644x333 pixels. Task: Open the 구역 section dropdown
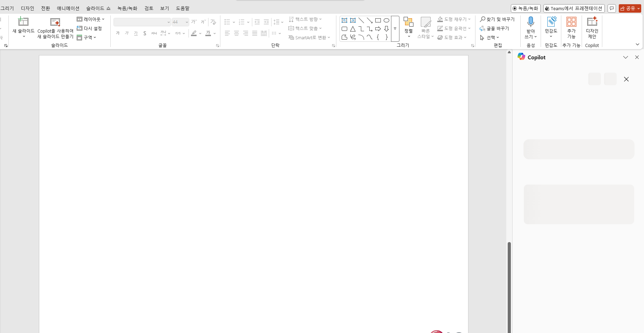(x=87, y=38)
